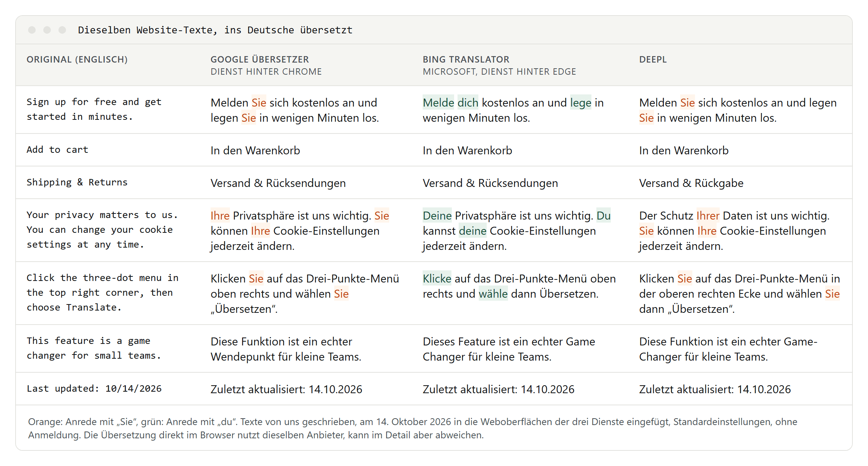Click 'MICROSOFT, DIENST HINTER EDGE' subheading
Viewport: 868px width, 466px height.
[499, 72]
